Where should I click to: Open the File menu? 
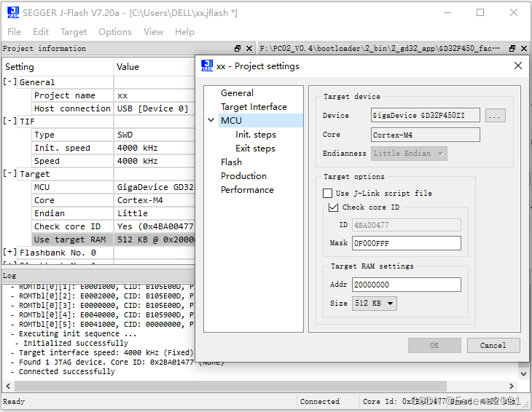15,32
